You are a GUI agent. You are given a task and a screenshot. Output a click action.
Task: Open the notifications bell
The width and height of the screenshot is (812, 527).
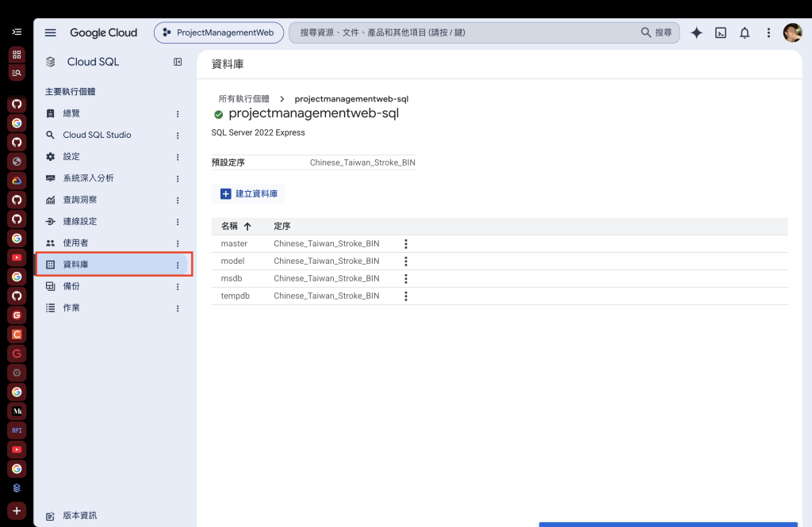coord(744,32)
